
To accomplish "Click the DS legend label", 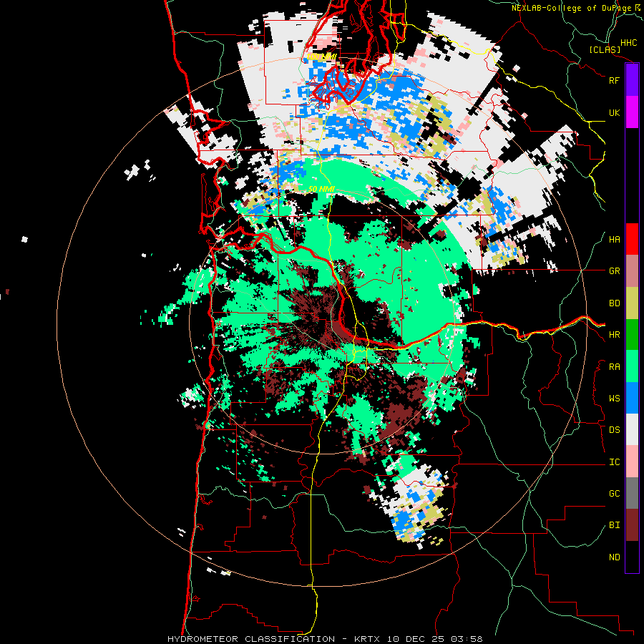I will tap(614, 430).
